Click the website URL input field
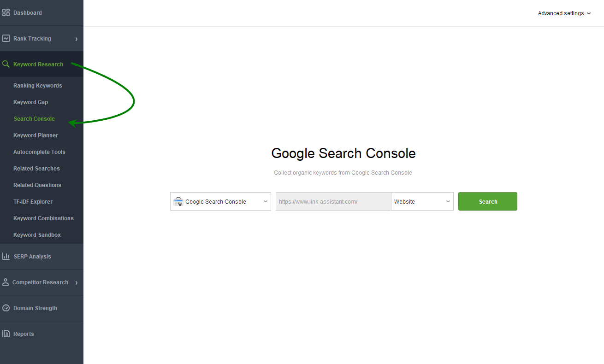This screenshot has width=604, height=364. 333,201
